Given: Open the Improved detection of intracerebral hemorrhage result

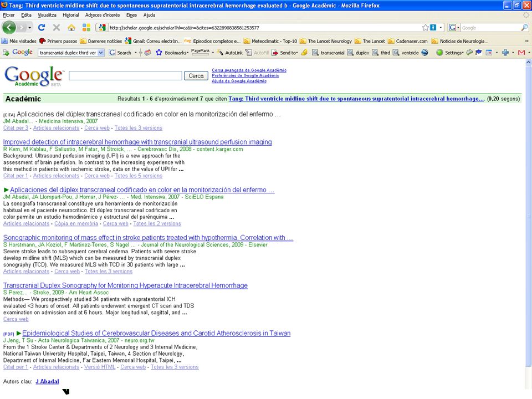Looking at the screenshot, I should coord(137,142).
